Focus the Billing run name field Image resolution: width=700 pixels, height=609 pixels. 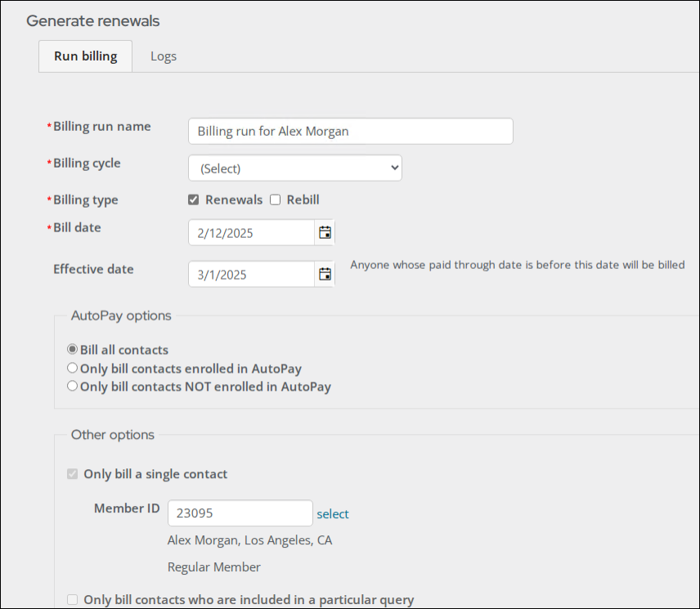pos(351,131)
